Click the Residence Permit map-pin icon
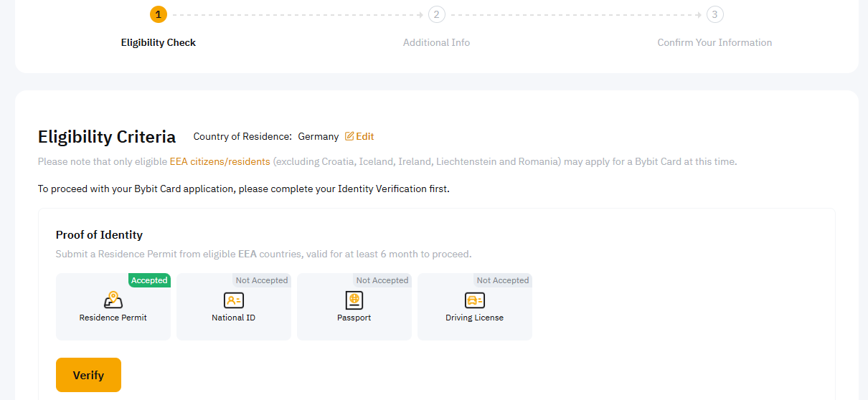 coord(113,300)
